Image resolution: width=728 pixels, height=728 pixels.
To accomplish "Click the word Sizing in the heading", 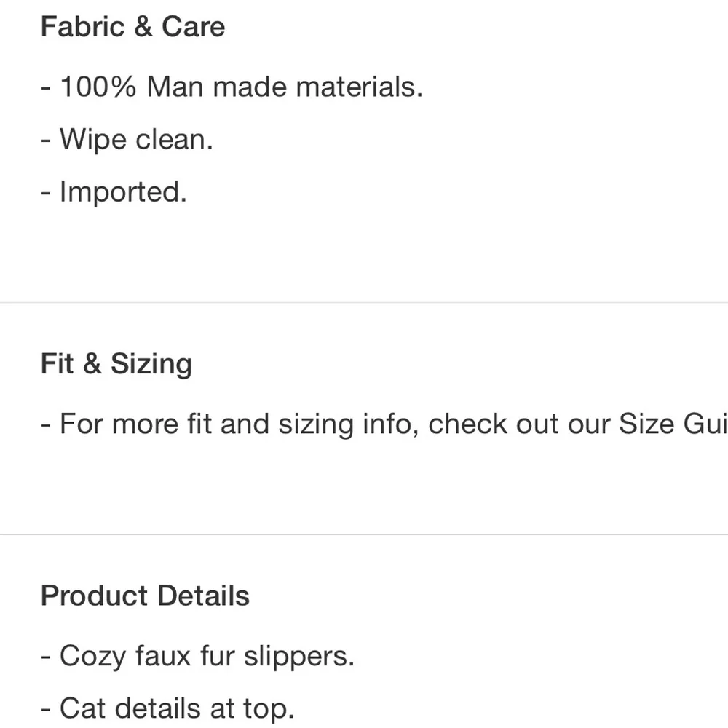I will click(x=151, y=364).
